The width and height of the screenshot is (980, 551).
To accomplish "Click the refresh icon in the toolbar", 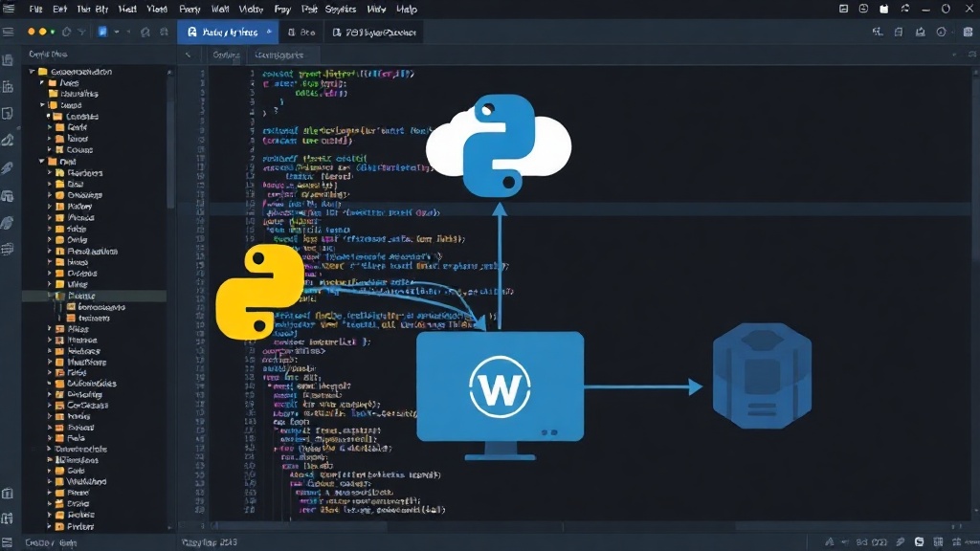I will pos(66,32).
